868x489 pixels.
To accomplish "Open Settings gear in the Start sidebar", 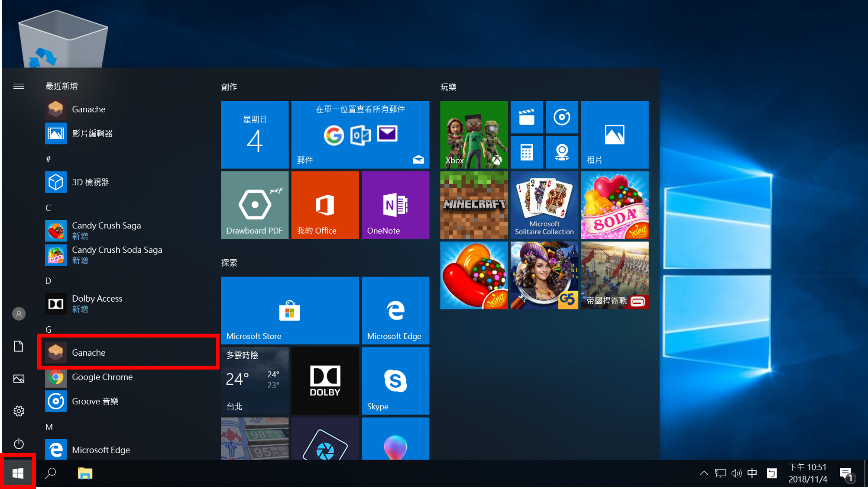I will click(x=19, y=411).
